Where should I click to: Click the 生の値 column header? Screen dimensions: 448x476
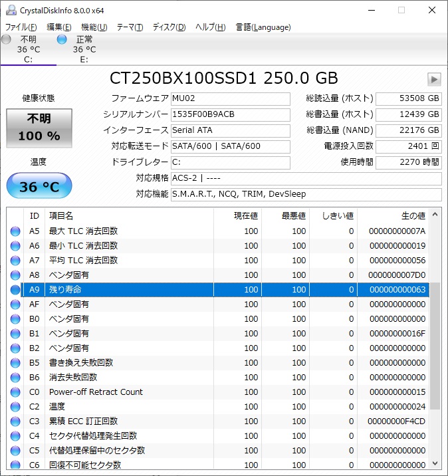pyautogui.click(x=393, y=216)
